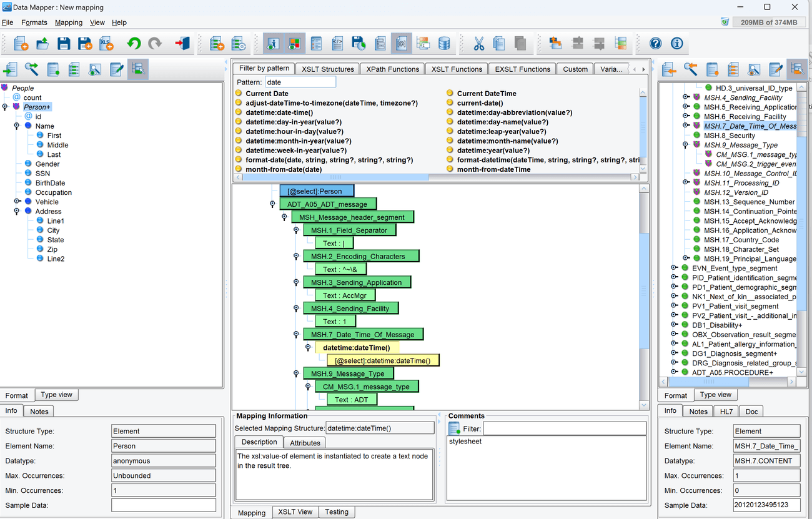Click the database cylinder toolbar icon

(x=444, y=44)
